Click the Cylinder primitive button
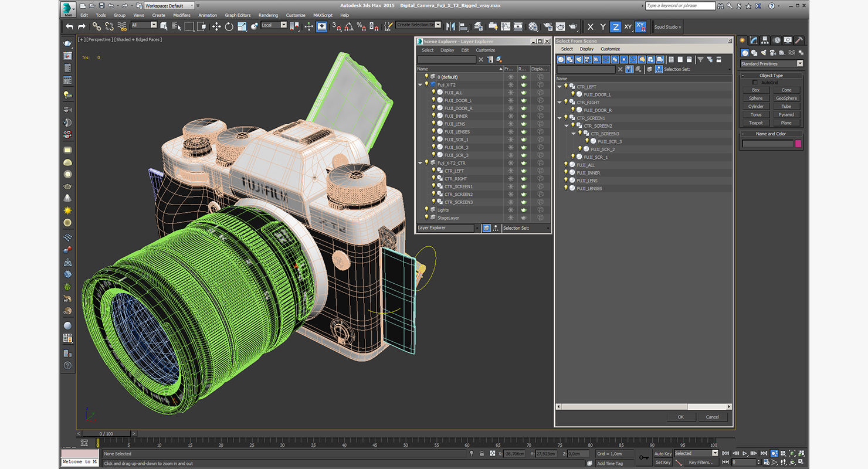Image resolution: width=868 pixels, height=469 pixels. [x=756, y=107]
